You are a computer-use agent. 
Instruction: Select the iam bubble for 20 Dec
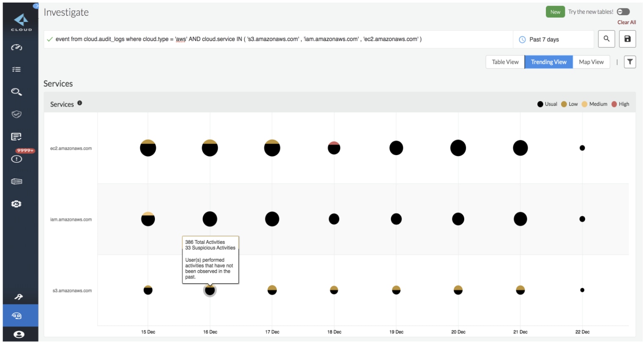pos(458,219)
